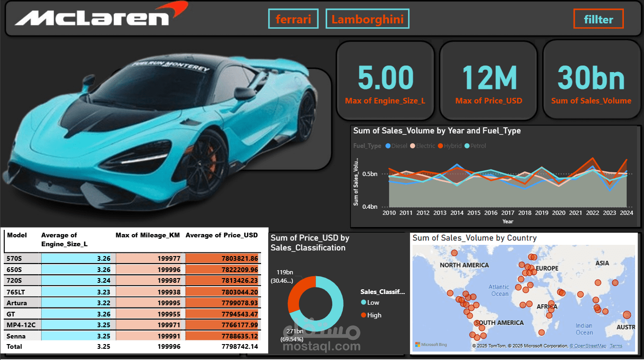Click the Indian Ocean map label

(x=584, y=329)
